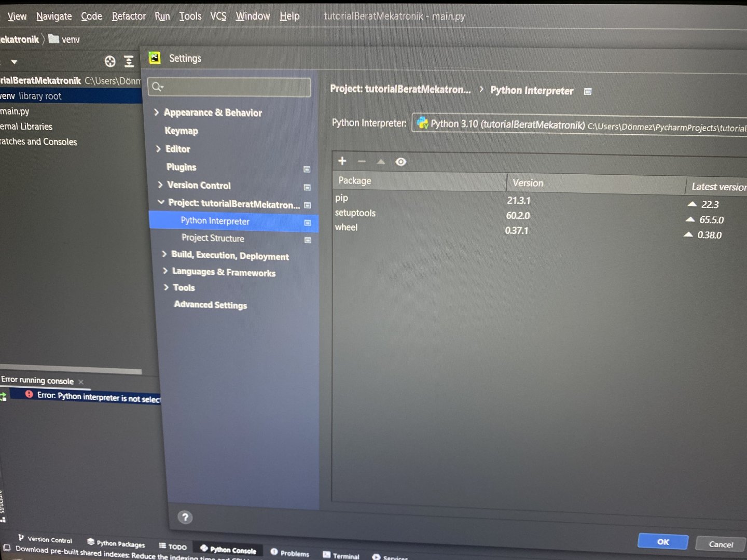
Task: Open the Services tool window tab
Action: [x=390, y=557]
